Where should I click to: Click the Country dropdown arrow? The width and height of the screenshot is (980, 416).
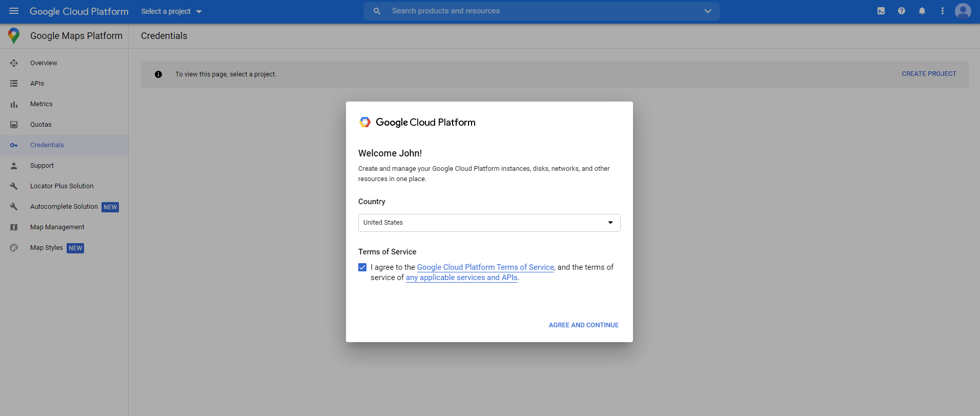click(x=610, y=223)
